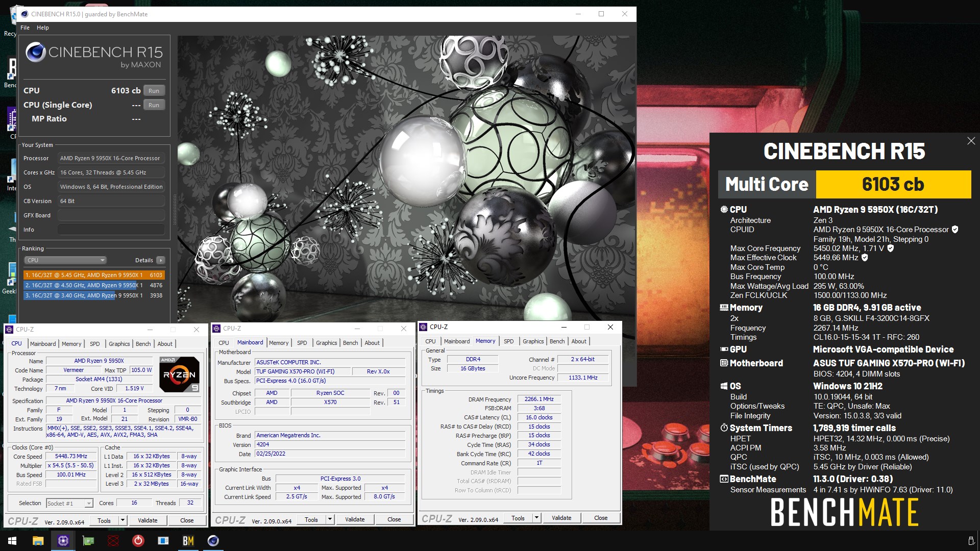Click the rendered Cinebench scene image

click(x=406, y=179)
